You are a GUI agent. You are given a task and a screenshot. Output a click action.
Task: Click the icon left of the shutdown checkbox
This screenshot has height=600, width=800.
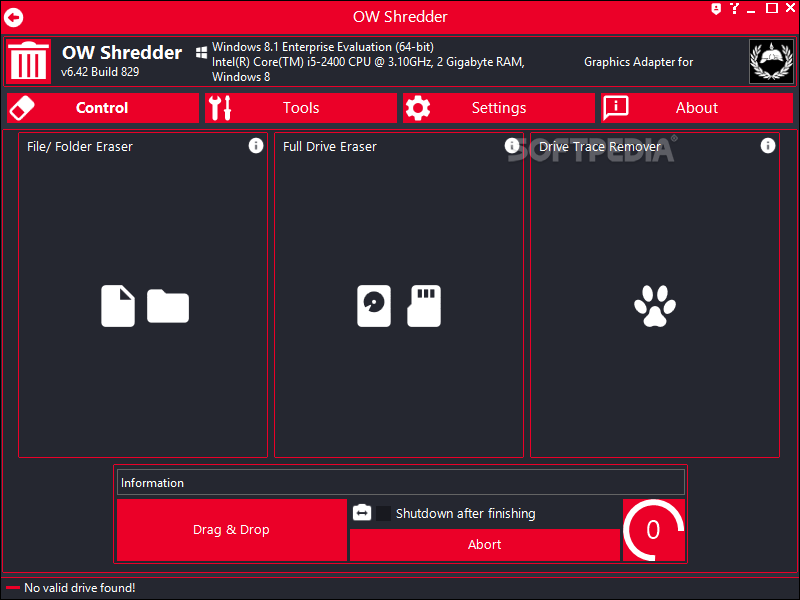coord(362,512)
